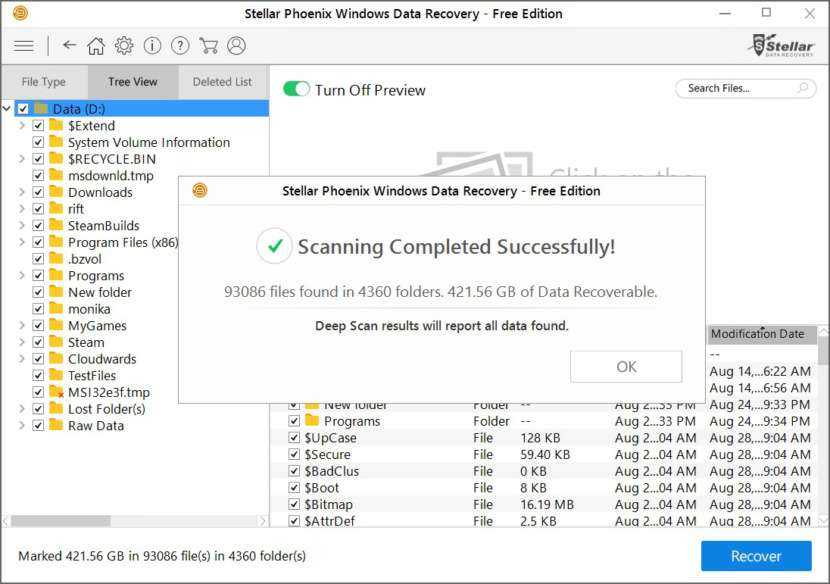This screenshot has height=584, width=830.
Task: Turn off the preview toggle switch
Action: (x=297, y=89)
